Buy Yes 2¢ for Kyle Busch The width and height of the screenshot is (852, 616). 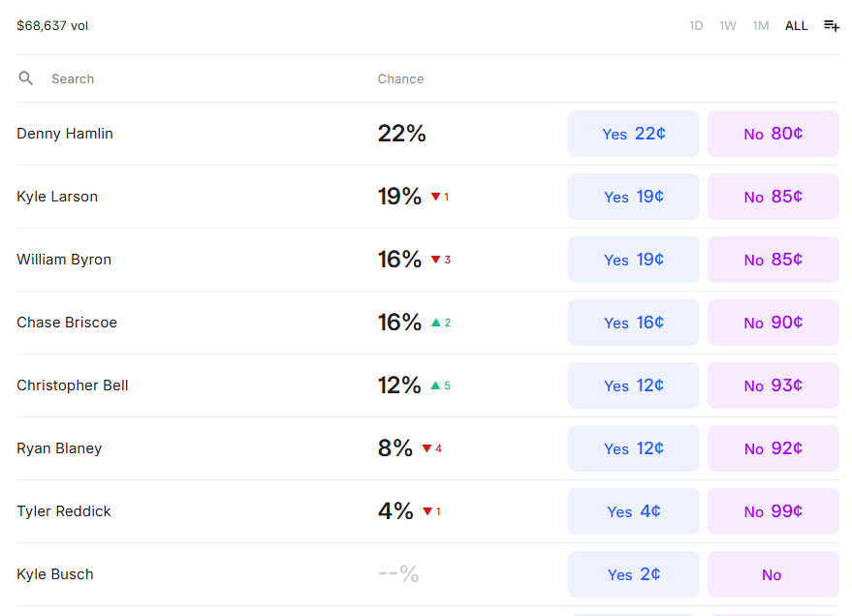pos(634,574)
